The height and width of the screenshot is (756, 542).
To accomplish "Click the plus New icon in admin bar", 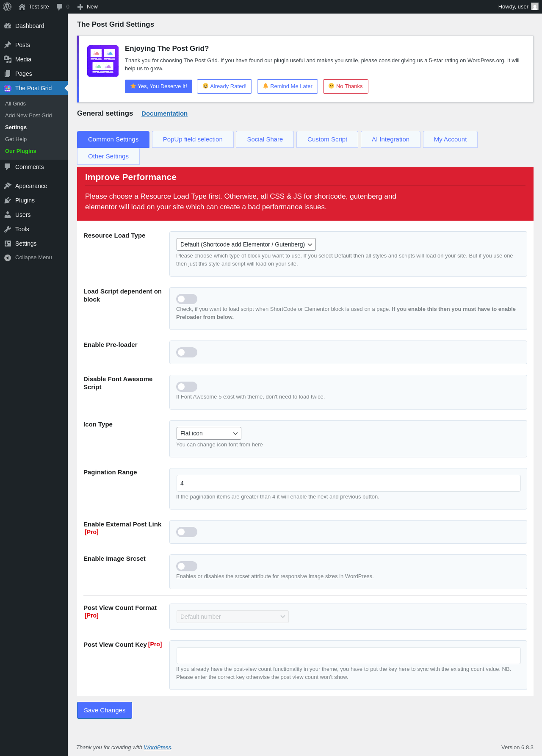I will (80, 7).
